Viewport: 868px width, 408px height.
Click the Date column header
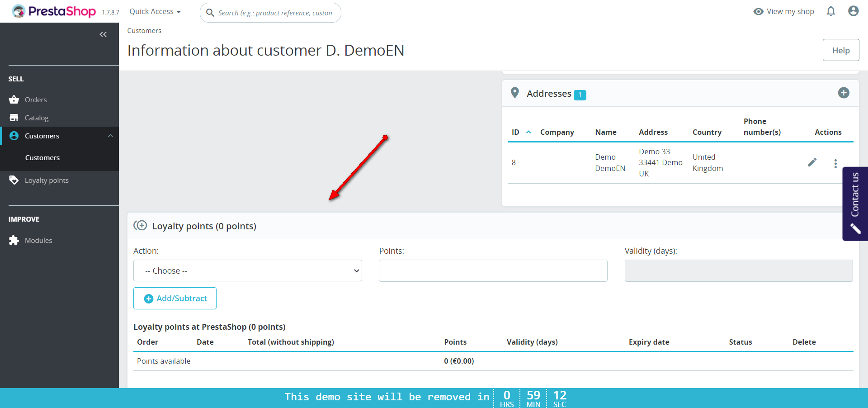point(205,342)
